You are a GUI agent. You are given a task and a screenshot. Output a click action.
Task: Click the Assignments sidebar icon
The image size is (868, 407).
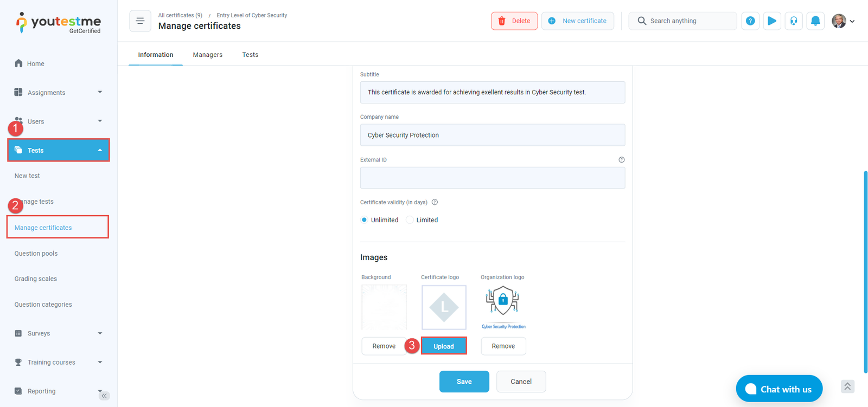(x=18, y=92)
